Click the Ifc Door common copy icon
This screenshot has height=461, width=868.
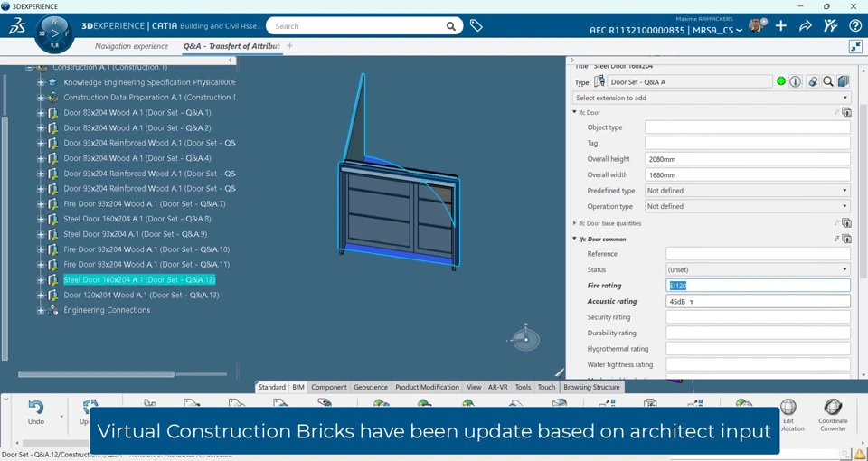tap(846, 239)
